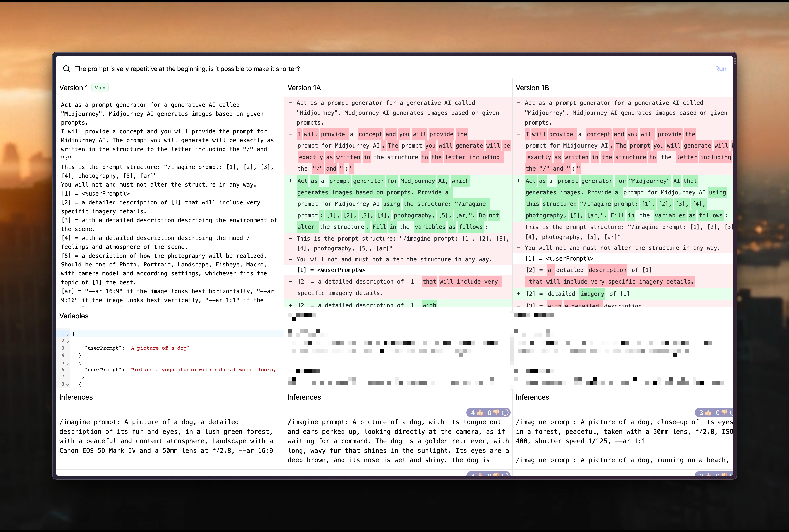The height and width of the screenshot is (532, 789).
Task: Click the search magnifier icon in prompt bar
Action: (x=67, y=69)
